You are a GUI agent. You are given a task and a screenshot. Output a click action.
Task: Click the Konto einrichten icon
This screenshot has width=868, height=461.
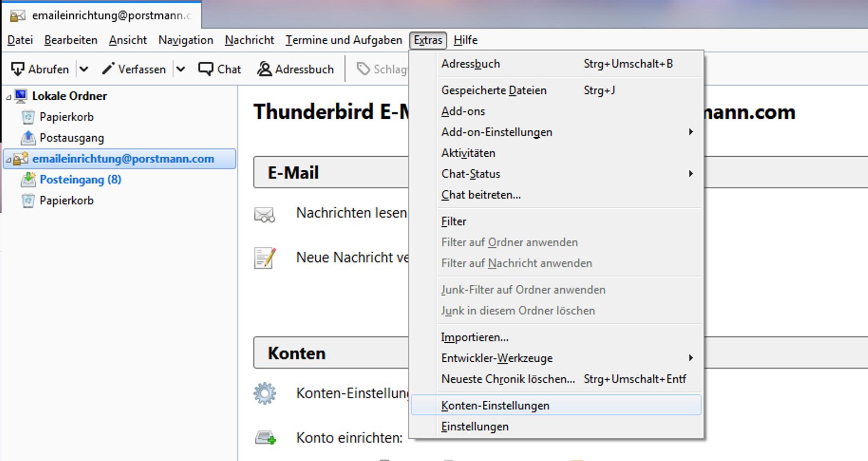(x=266, y=438)
